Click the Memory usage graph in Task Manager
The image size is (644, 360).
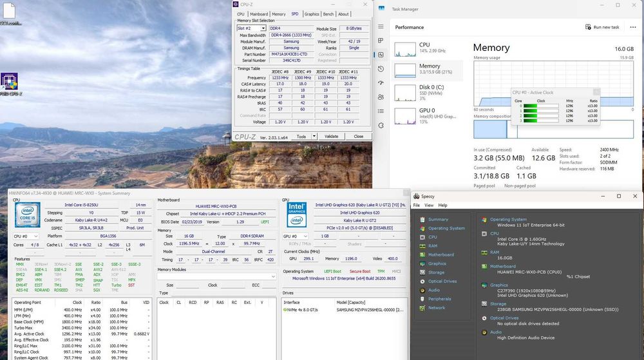coord(553,84)
